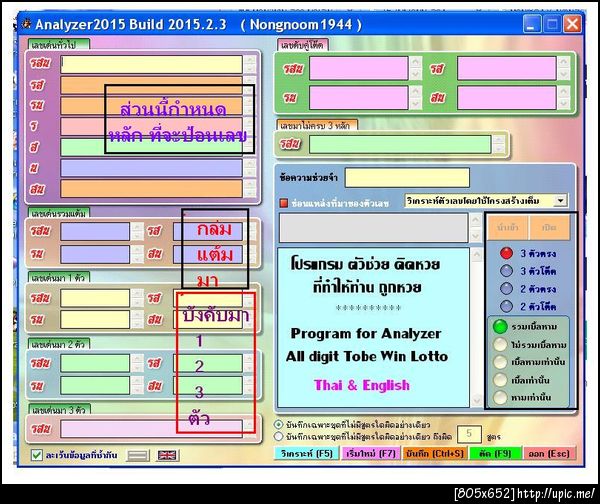Choose the เบิ้ลเท่านั้น option

click(x=500, y=380)
